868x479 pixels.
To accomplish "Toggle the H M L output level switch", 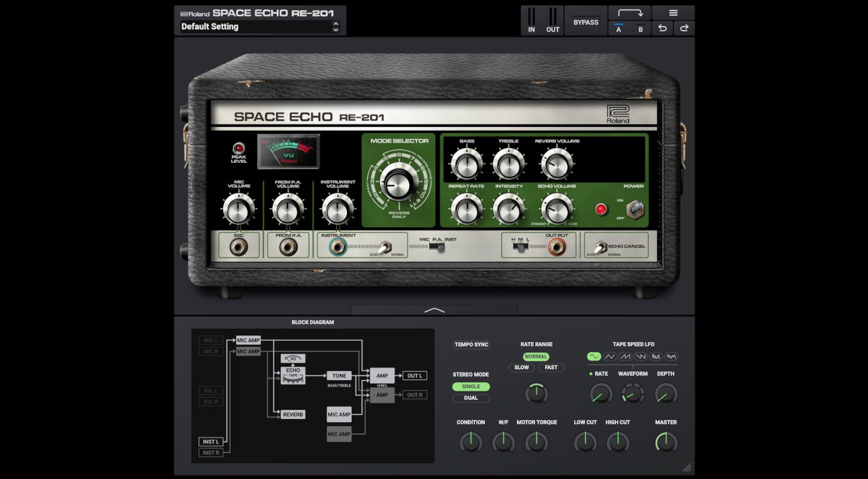I will coord(521,247).
